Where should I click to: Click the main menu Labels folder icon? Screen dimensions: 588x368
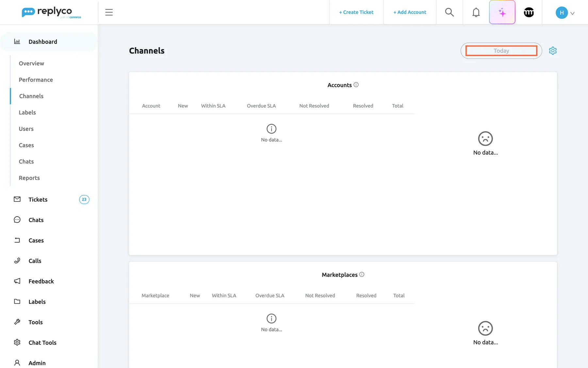[17, 302]
